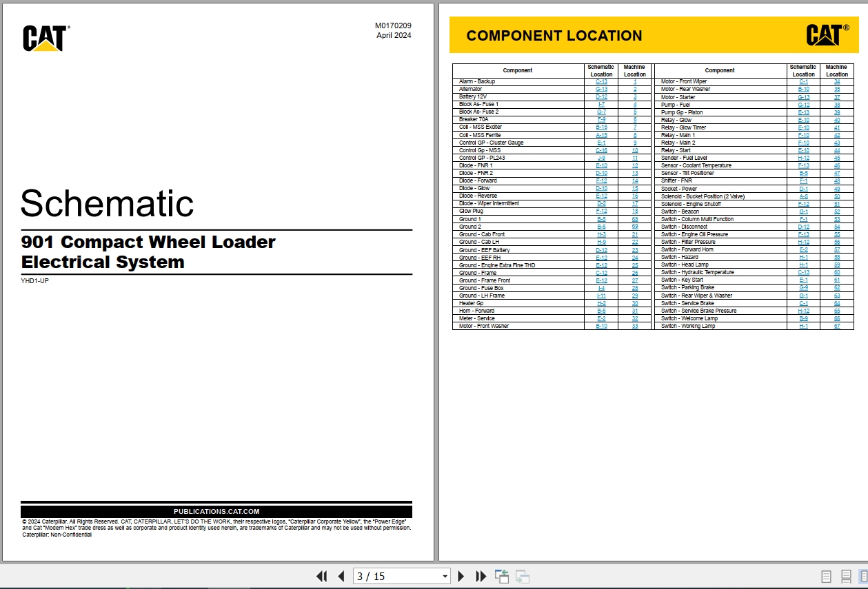Screen dimensions: 868x589
Task: Open schematic location I-11 for Ground - LH Frame
Action: click(601, 296)
